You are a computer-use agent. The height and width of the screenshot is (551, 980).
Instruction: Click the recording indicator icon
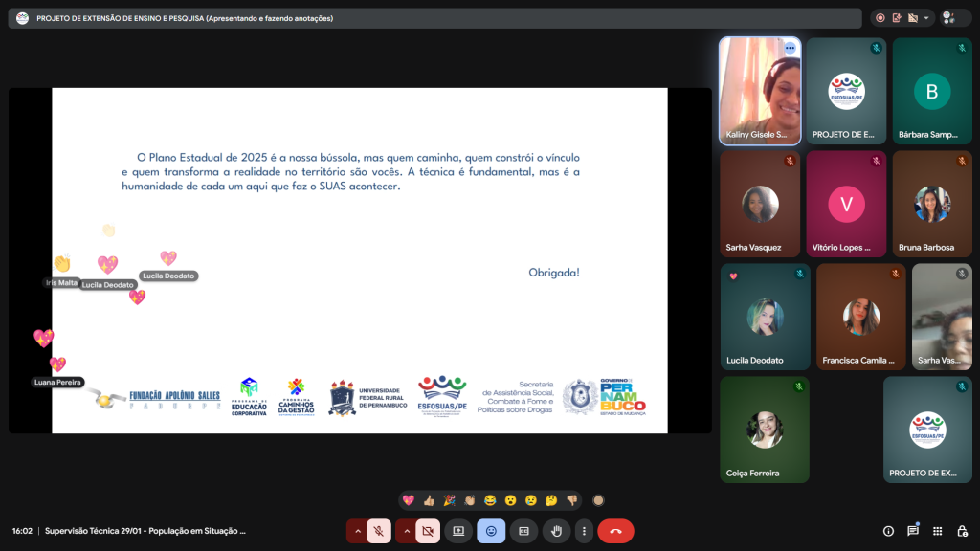pyautogui.click(x=880, y=17)
